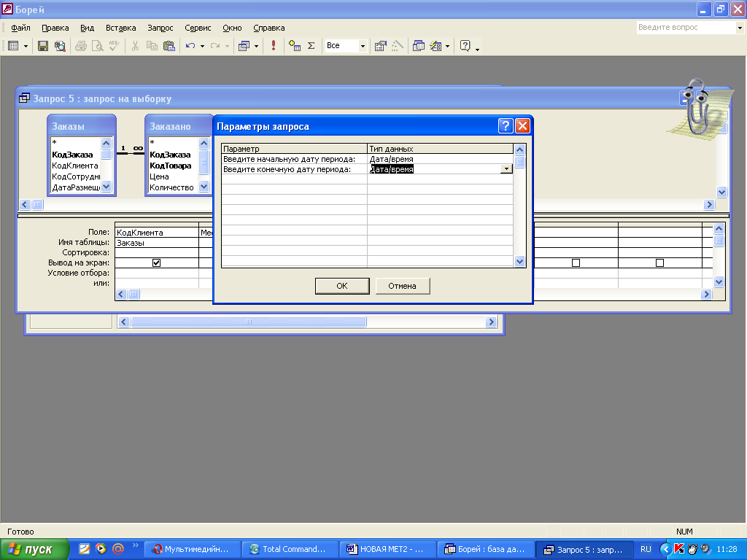This screenshot has width=747, height=560.
Task: Open the Справка menu
Action: point(268,28)
